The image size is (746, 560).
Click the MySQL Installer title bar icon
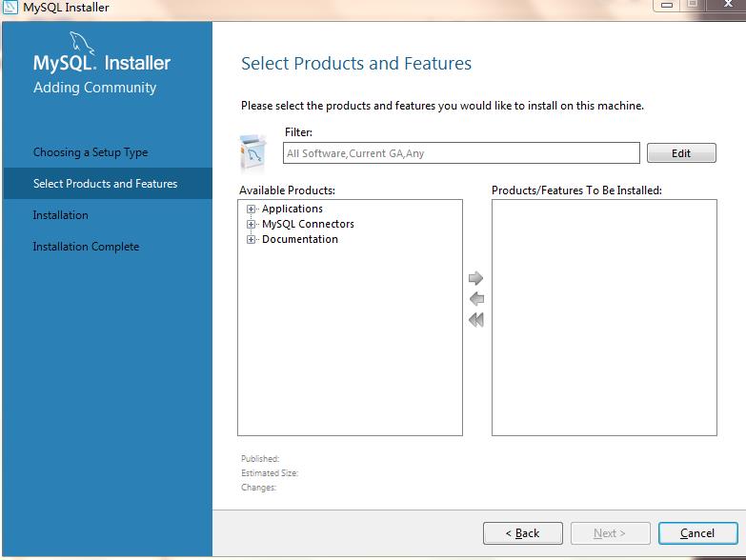pyautogui.click(x=10, y=7)
